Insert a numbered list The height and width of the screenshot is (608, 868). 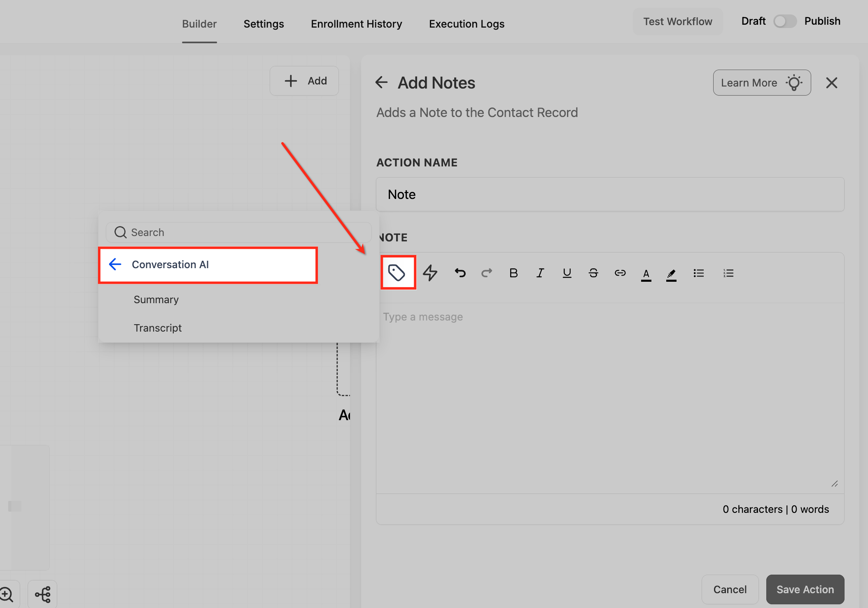[728, 273]
